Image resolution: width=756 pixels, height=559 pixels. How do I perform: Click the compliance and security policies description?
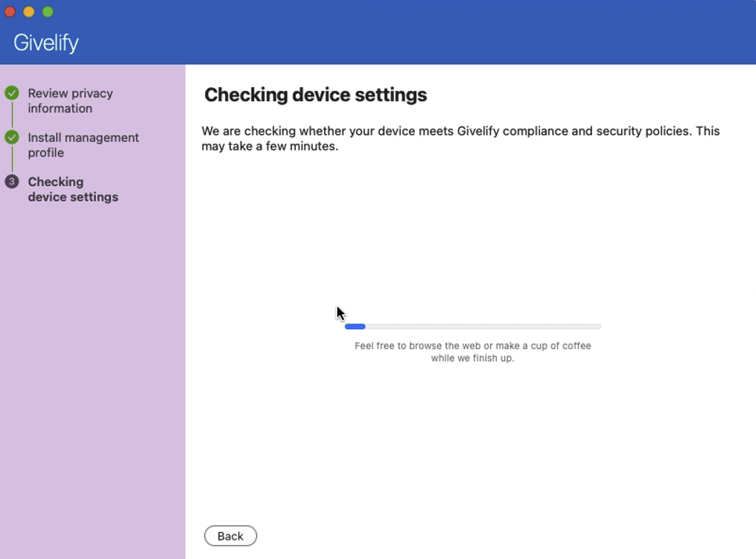460,138
